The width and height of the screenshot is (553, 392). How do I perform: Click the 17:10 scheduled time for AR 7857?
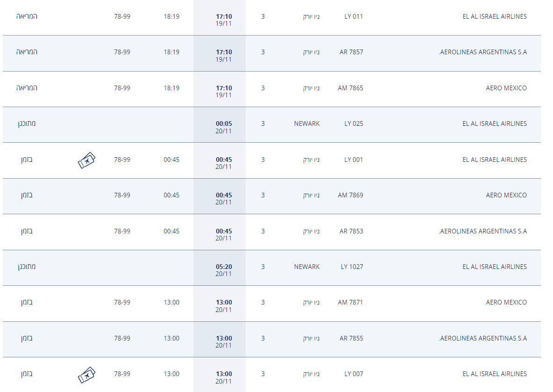[x=224, y=52]
